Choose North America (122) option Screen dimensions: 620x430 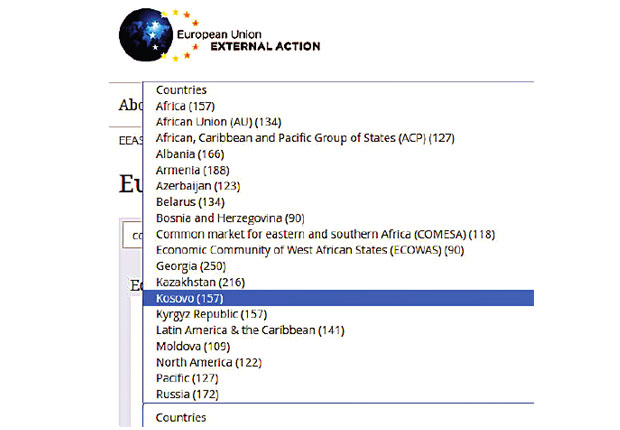(208, 362)
